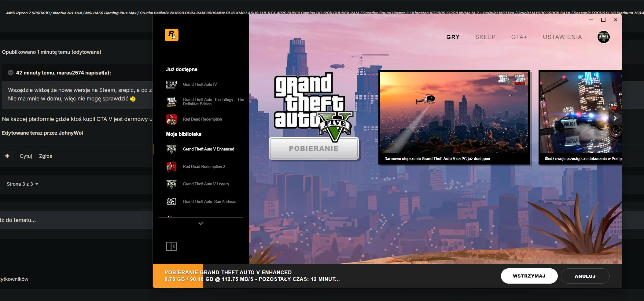The width and height of the screenshot is (644, 301).
Task: Select the GTA San Andreas icon
Action: (171, 201)
